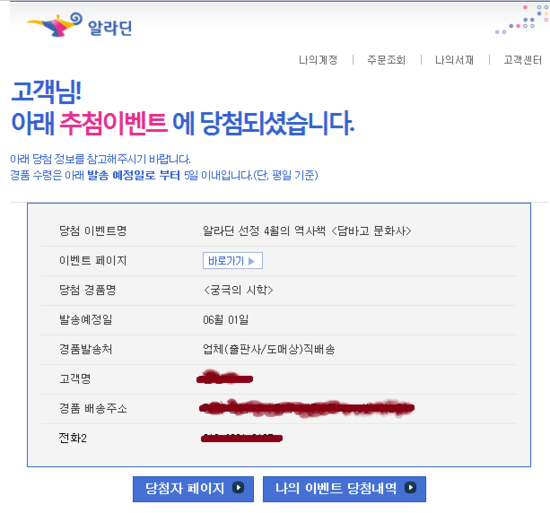Click the redacted 전화2 phone number
The height and width of the screenshot is (513, 550).
coord(242,438)
